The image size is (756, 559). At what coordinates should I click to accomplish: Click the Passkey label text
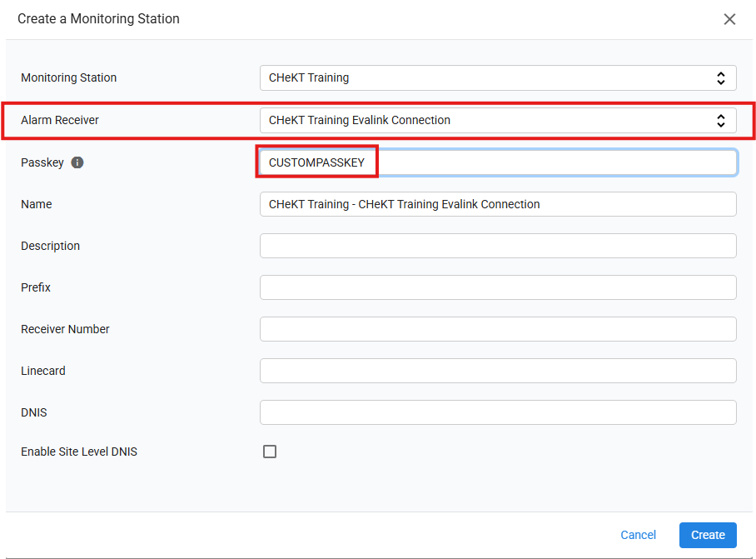[42, 162]
